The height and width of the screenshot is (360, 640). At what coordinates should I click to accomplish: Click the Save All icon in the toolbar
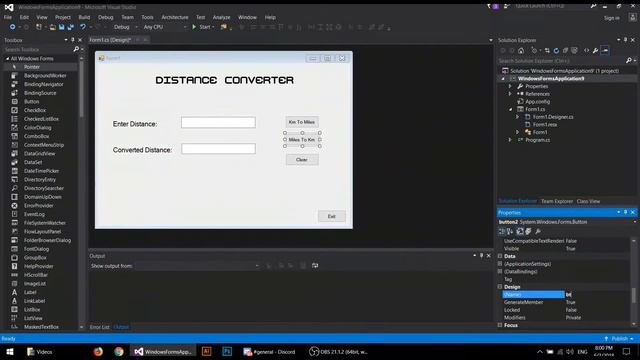71,27
